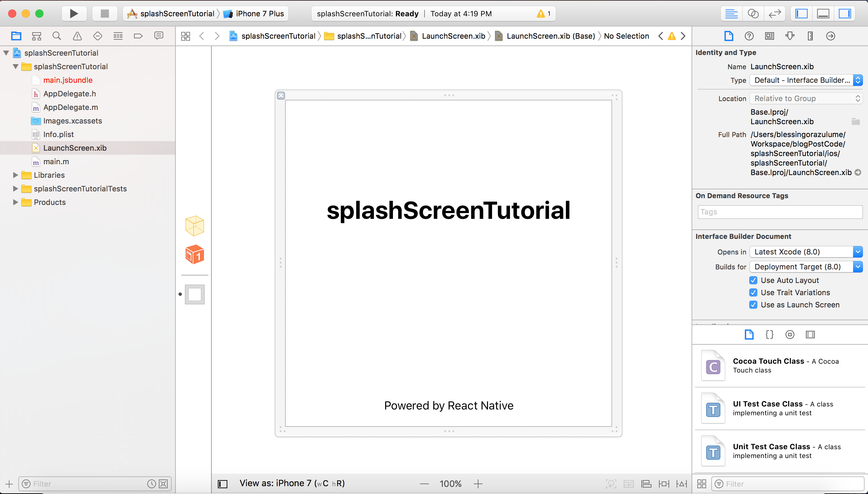Select the Code Snippet library braces tab

[770, 335]
